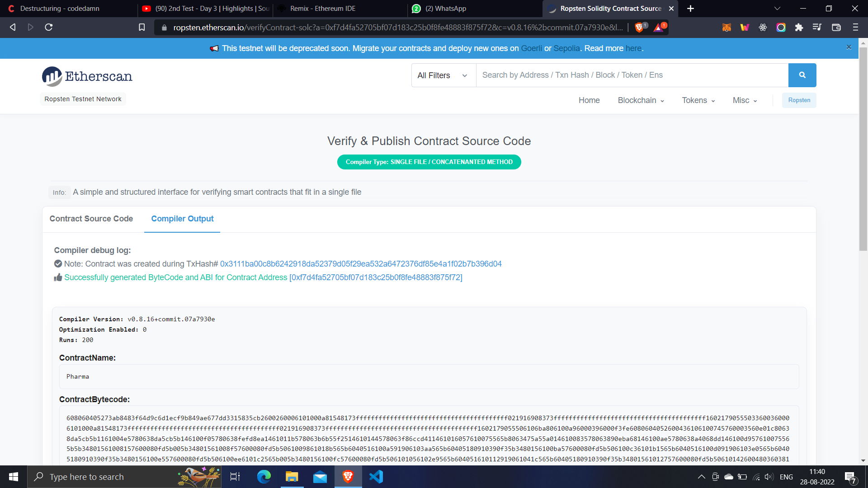Viewport: 868px width, 488px height.
Task: Open the transaction hash link 0x3111ba00...
Action: click(x=361, y=264)
